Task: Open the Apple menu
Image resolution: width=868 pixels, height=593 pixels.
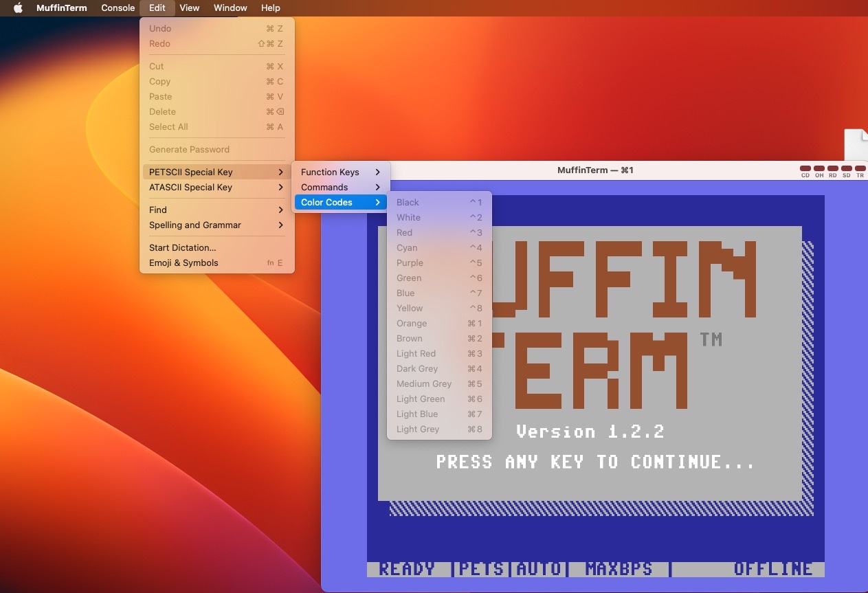Action: [19, 8]
